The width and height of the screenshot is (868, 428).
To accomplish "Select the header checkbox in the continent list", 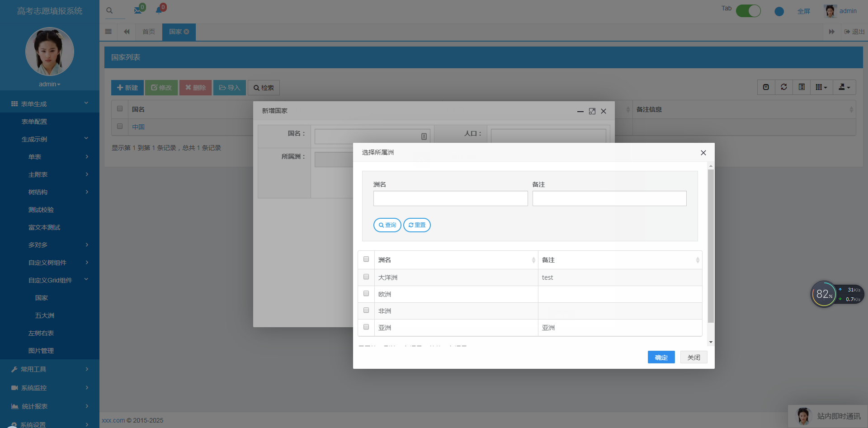I will pyautogui.click(x=366, y=259).
